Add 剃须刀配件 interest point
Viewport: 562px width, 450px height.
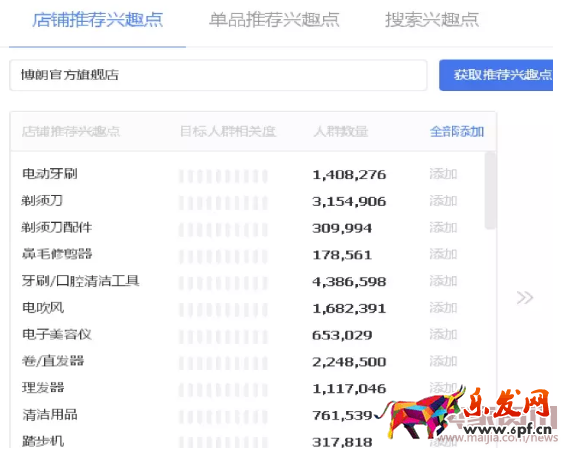[x=443, y=228]
